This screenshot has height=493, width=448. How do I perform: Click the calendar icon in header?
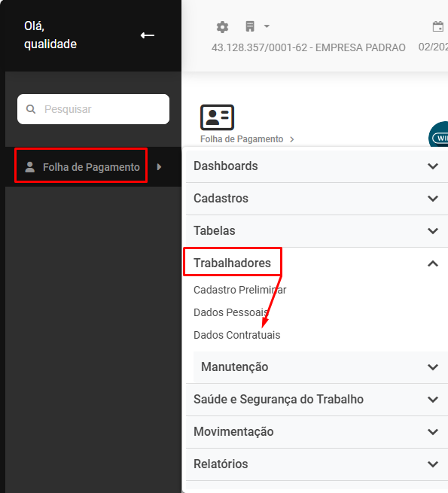point(438,27)
